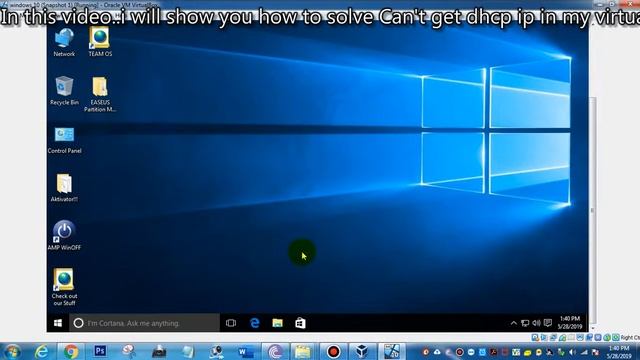Viewport: 640px width, 360px height.
Task: Click the VirtualBox hard disk activity indicator
Action: pos(535,337)
